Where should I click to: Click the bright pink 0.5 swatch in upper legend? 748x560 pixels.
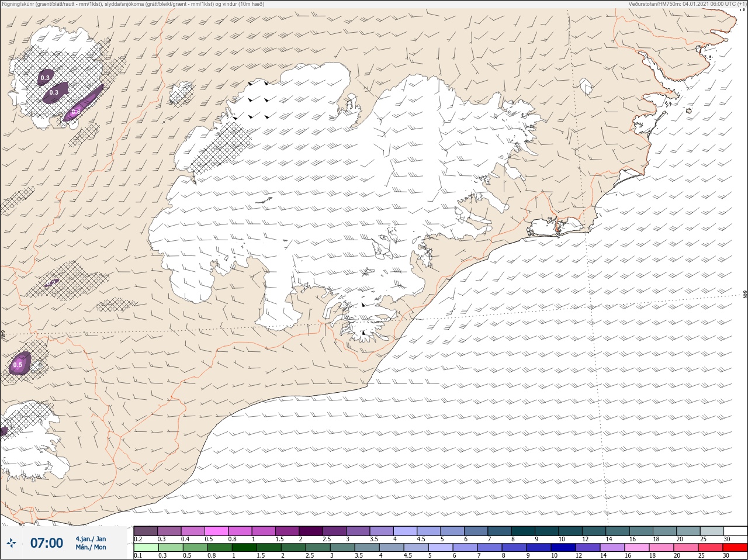[x=216, y=531]
